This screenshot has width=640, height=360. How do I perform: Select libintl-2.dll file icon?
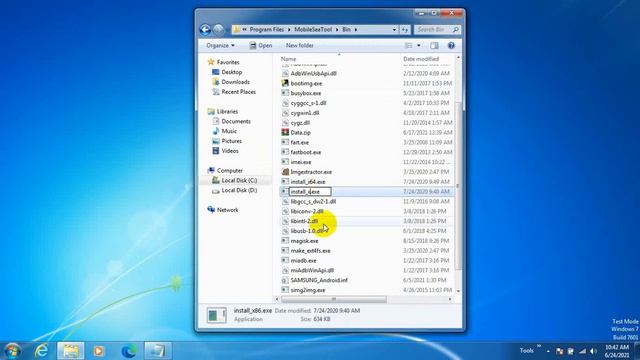pos(285,221)
